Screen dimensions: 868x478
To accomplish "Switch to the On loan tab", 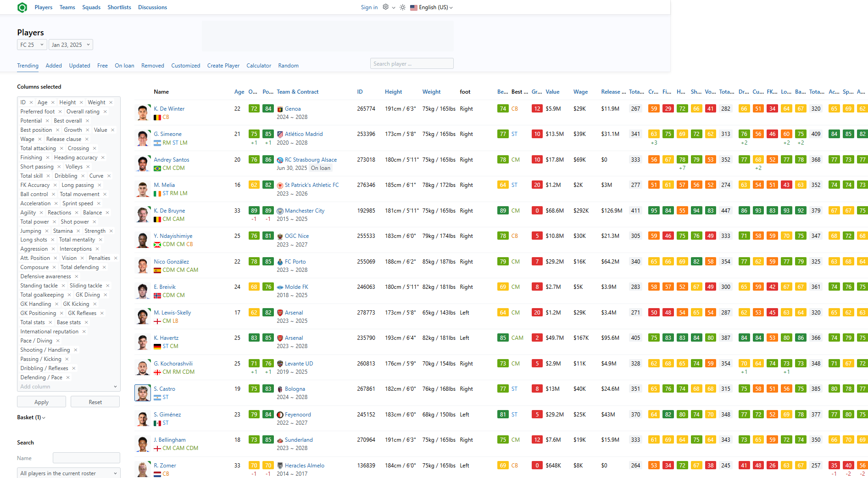I will coord(124,66).
